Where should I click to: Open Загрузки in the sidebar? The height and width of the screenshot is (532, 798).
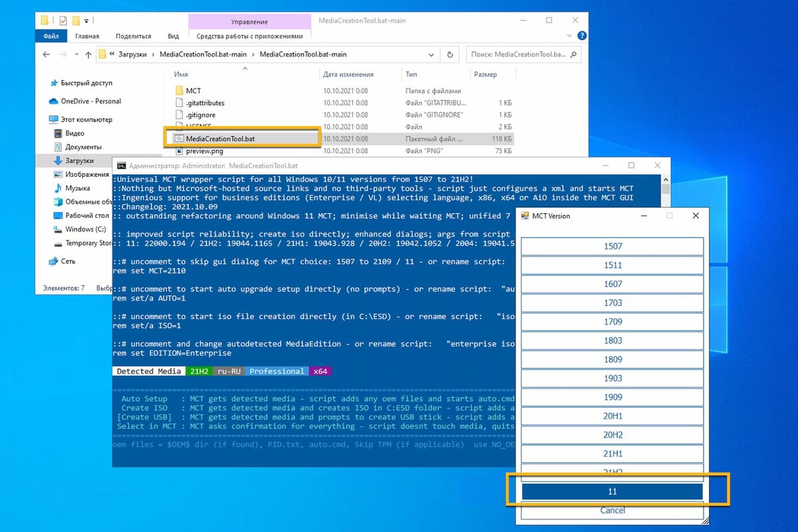coord(79,161)
